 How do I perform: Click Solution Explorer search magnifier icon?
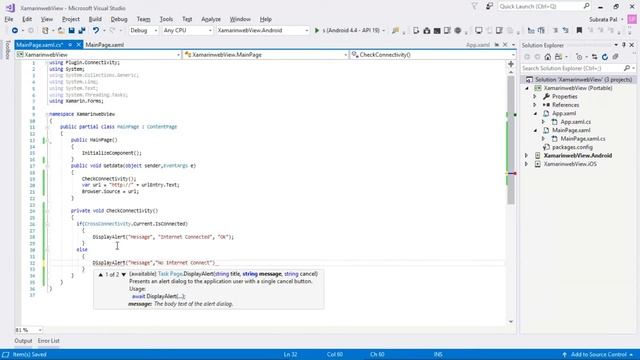tap(627, 68)
